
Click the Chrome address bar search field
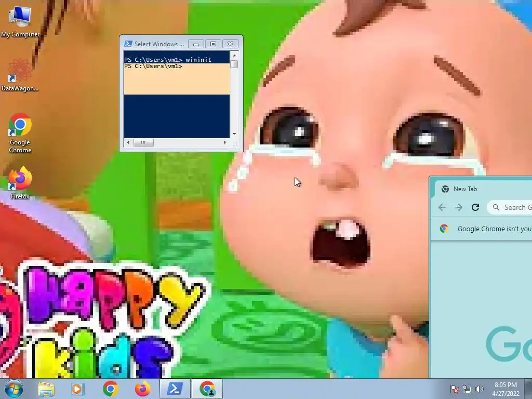pos(510,207)
